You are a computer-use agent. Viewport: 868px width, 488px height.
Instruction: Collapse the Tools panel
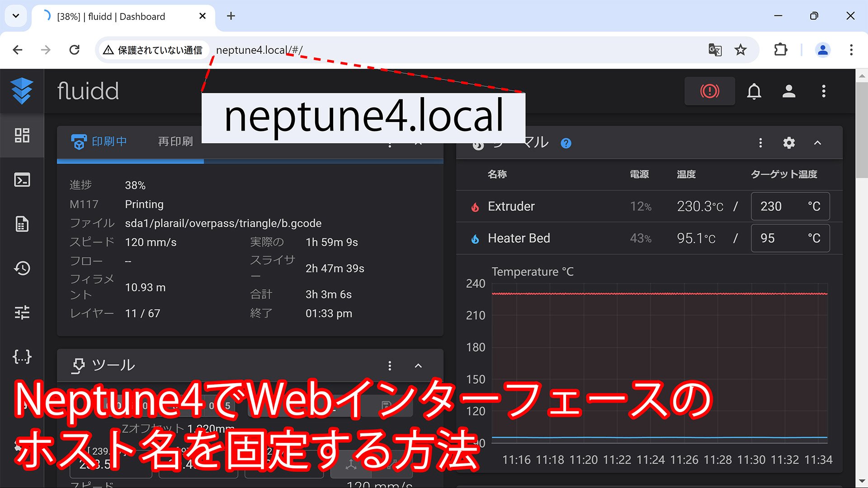[418, 366]
